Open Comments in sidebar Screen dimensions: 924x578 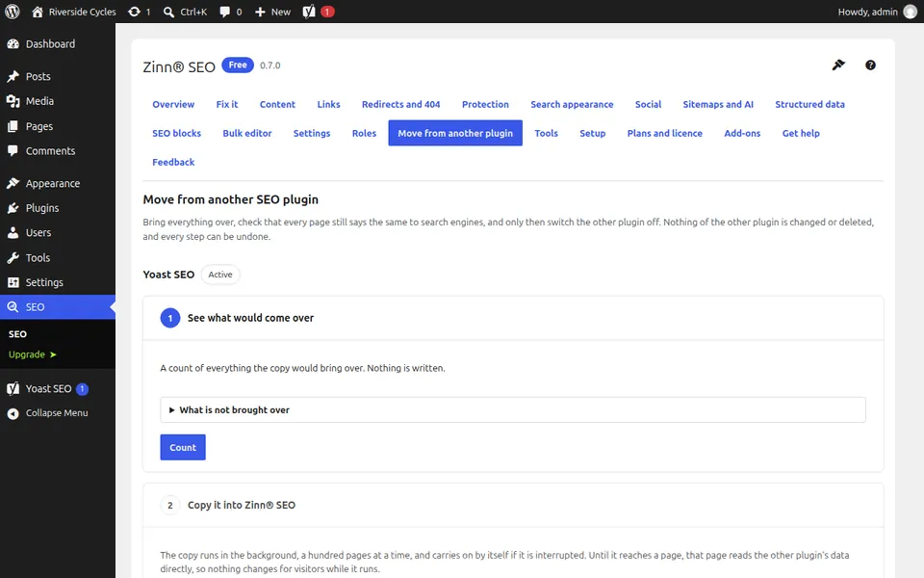click(58, 151)
